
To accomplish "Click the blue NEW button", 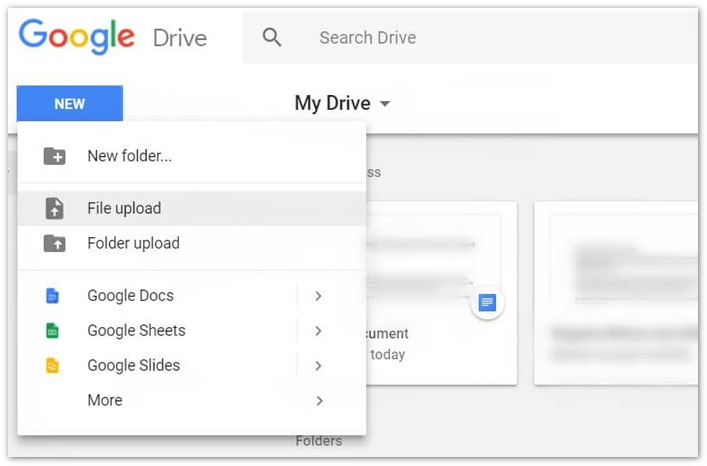I will click(70, 103).
